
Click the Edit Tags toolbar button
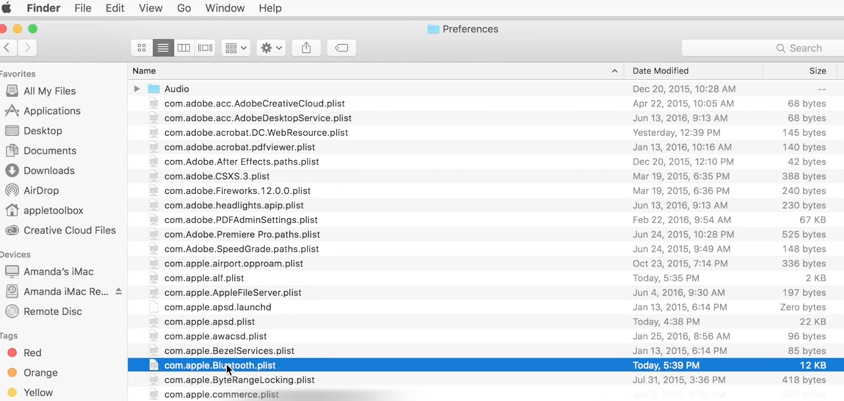(341, 48)
